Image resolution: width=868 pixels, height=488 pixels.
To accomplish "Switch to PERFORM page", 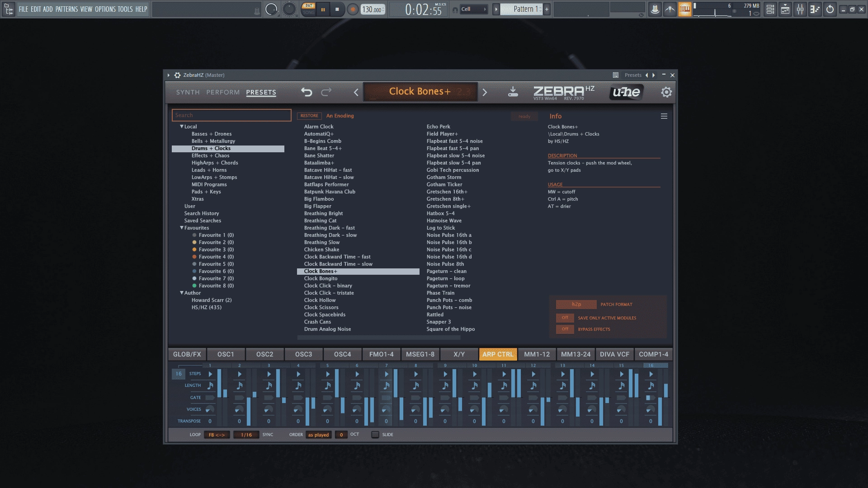I will click(x=223, y=92).
